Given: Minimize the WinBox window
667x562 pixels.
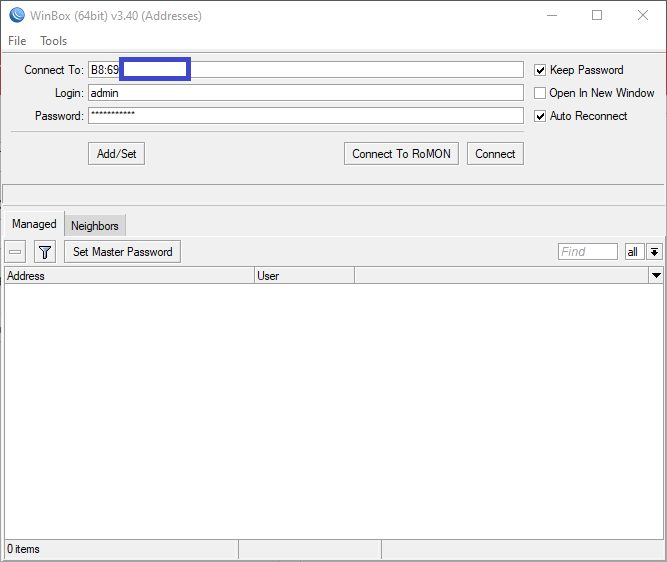Looking at the screenshot, I should pyautogui.click(x=552, y=15).
